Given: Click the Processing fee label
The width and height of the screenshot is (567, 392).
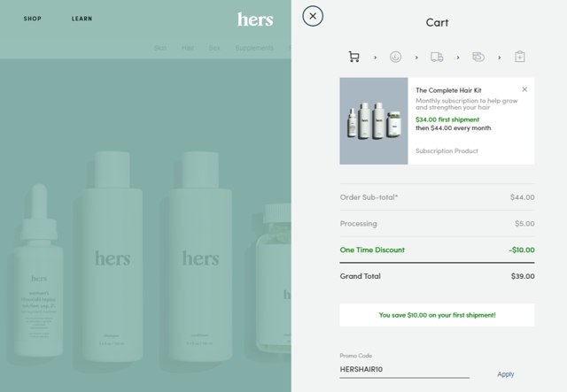Looking at the screenshot, I should 358,224.
